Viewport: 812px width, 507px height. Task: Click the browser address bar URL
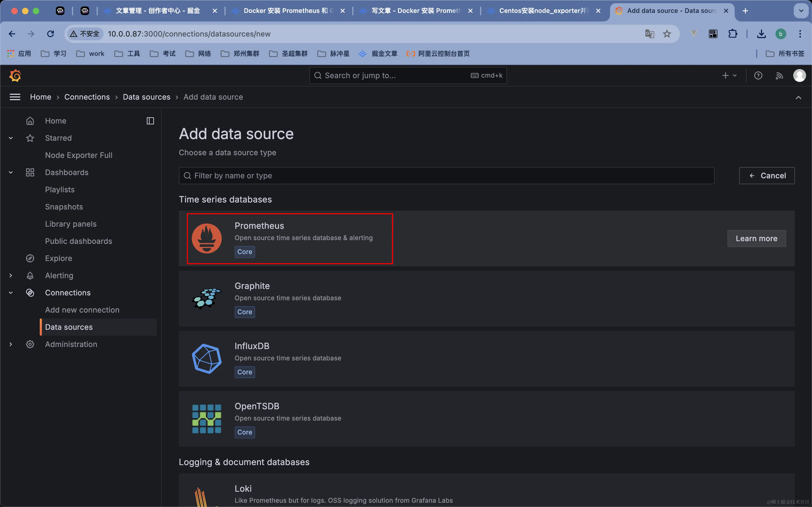click(x=189, y=34)
